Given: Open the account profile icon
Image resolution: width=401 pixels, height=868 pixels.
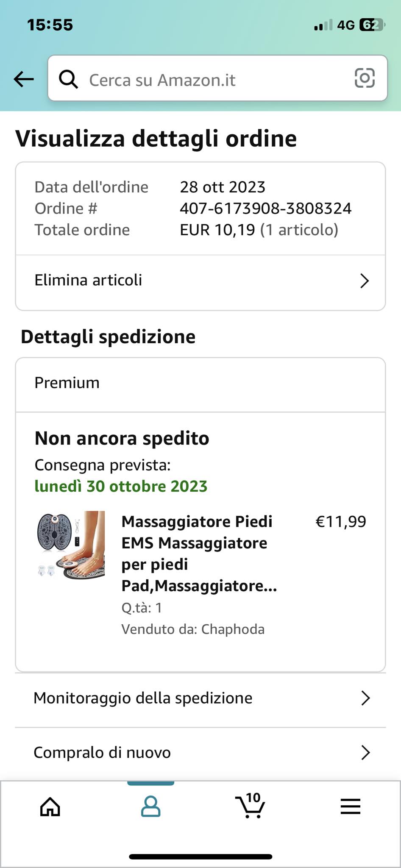Looking at the screenshot, I should tap(150, 806).
